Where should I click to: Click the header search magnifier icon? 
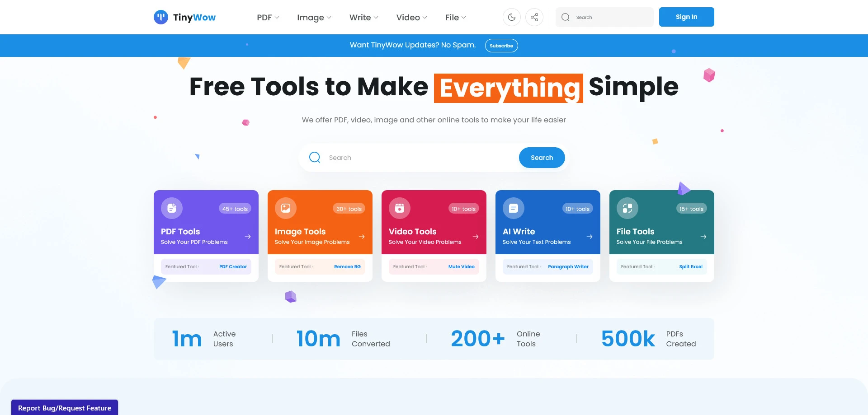click(x=566, y=17)
